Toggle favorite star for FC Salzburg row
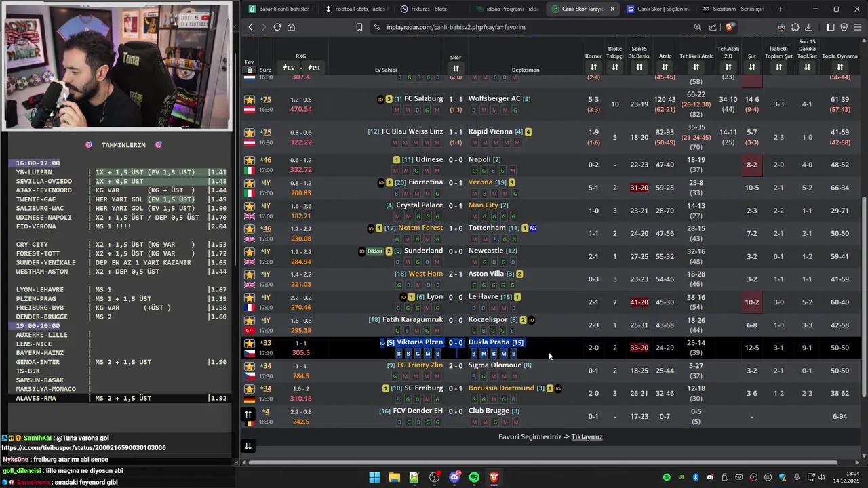 (250, 100)
